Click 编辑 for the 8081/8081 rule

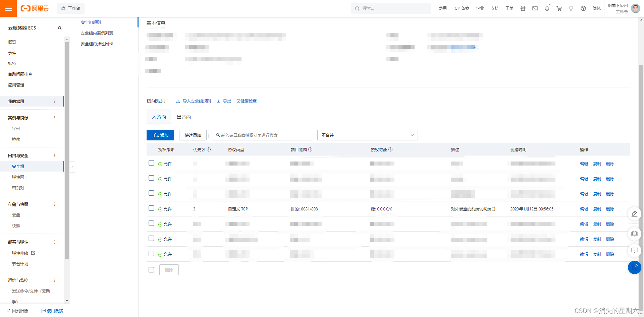[x=584, y=209]
